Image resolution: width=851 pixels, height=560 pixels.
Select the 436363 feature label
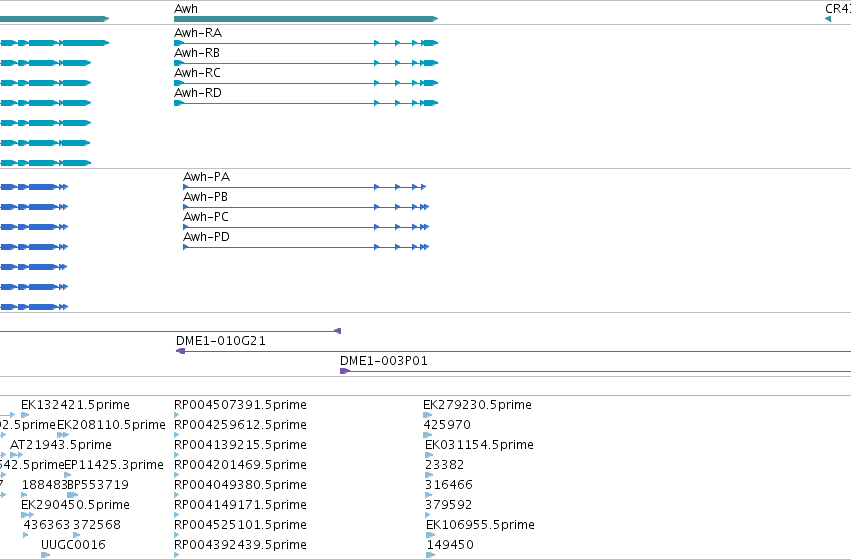tap(46, 525)
